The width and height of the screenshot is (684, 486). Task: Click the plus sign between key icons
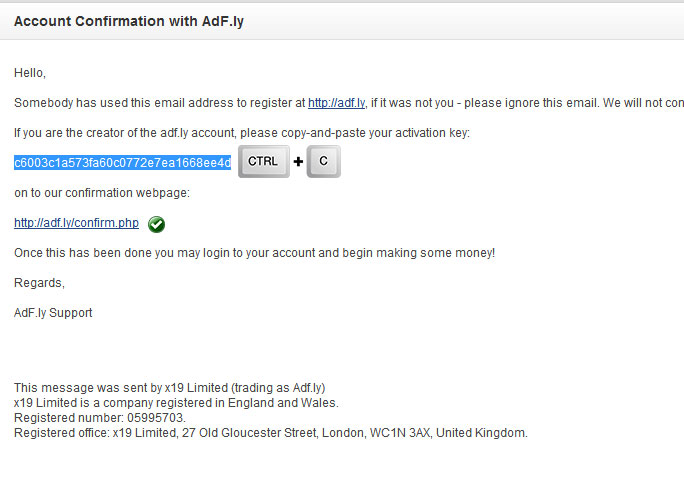(x=298, y=162)
